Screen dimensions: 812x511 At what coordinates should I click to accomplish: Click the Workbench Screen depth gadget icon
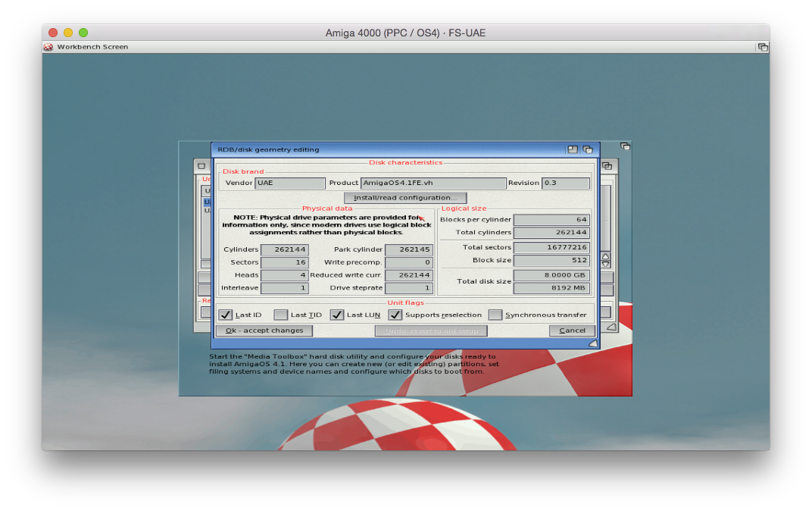click(763, 47)
